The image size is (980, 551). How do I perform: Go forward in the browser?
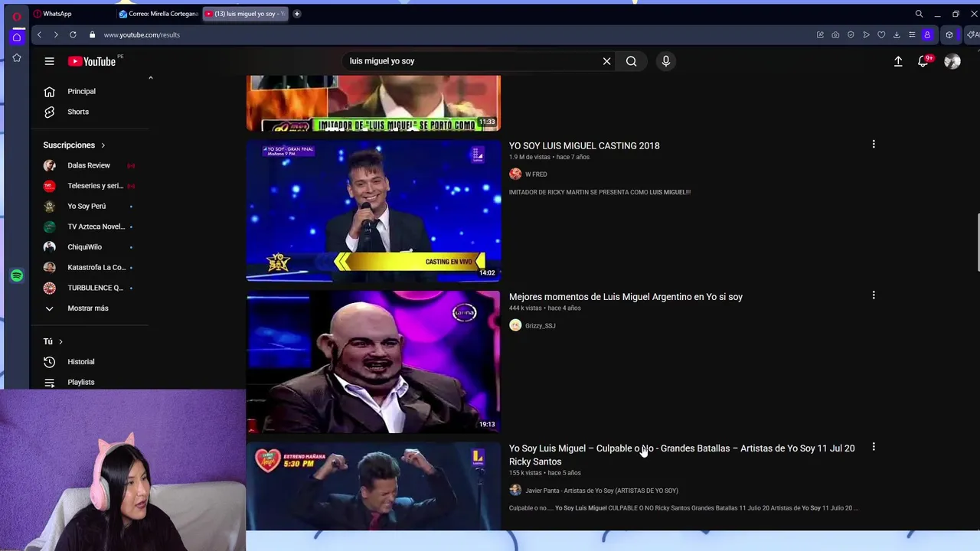click(56, 34)
